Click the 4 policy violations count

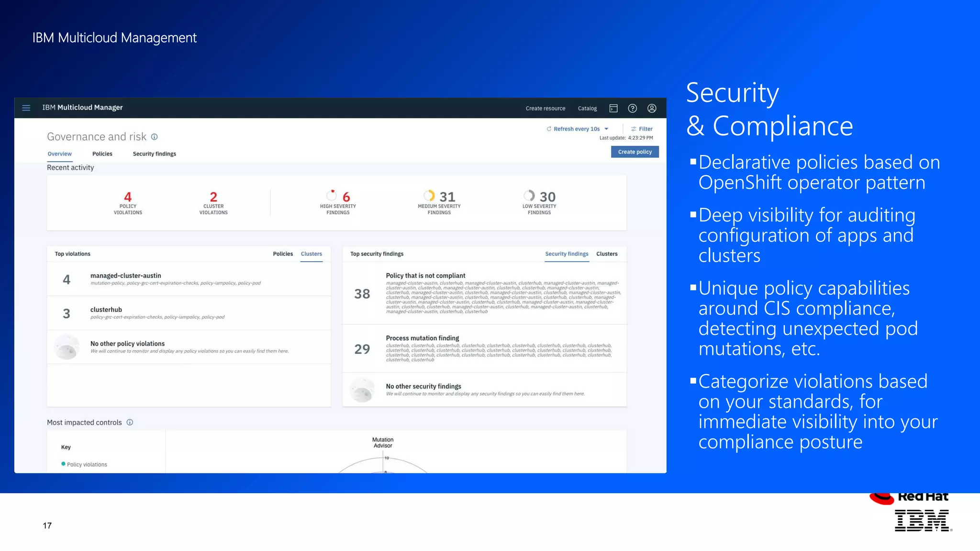tap(128, 197)
